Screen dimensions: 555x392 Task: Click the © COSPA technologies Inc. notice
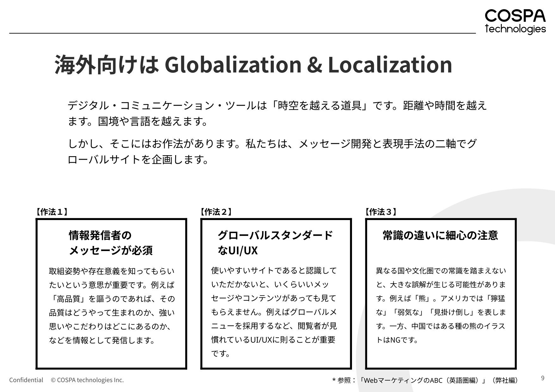[x=87, y=380]
